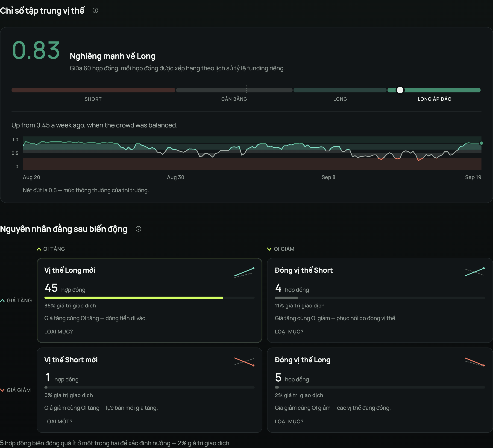Click info icon beside Chỉ số tập trung vị thế
Screen dimensions: 493x448
coord(95,11)
